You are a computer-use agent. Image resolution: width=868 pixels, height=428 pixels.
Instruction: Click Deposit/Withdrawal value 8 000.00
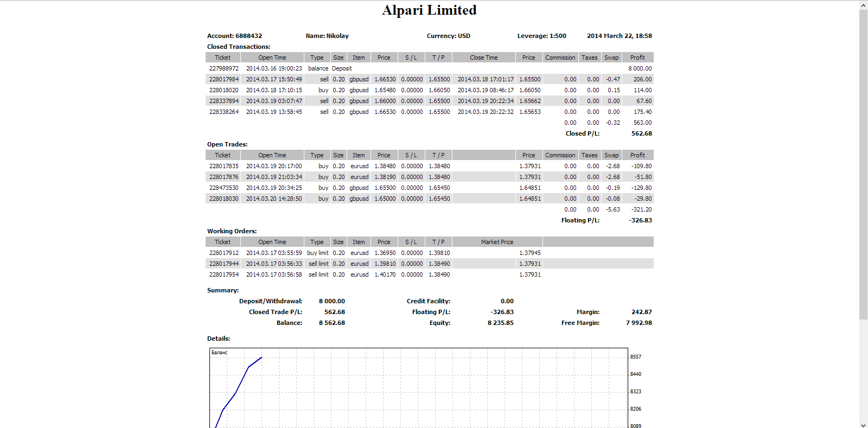tap(332, 301)
